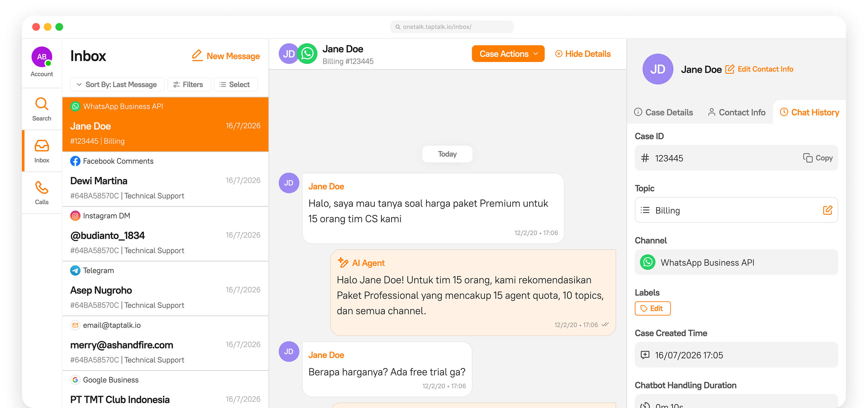
Task: Click the tag icon in Edit labels button
Action: (x=644, y=308)
